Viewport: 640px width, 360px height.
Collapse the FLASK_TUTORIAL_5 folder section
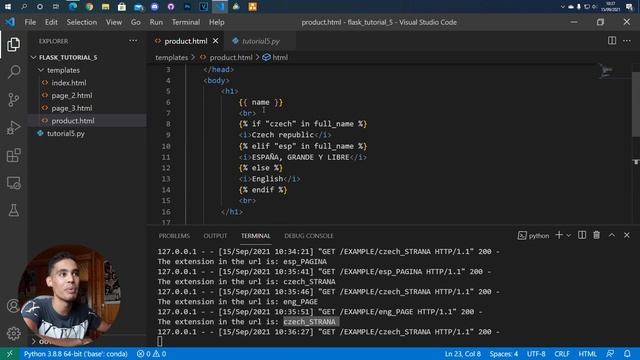(87, 58)
